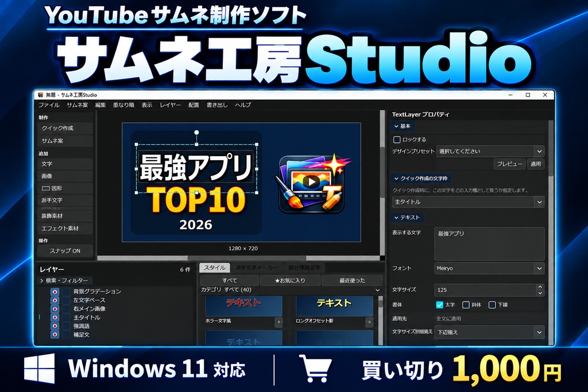Switch to the 派手文字メーカー tab
The height and width of the screenshot is (392, 588).
[x=257, y=267]
